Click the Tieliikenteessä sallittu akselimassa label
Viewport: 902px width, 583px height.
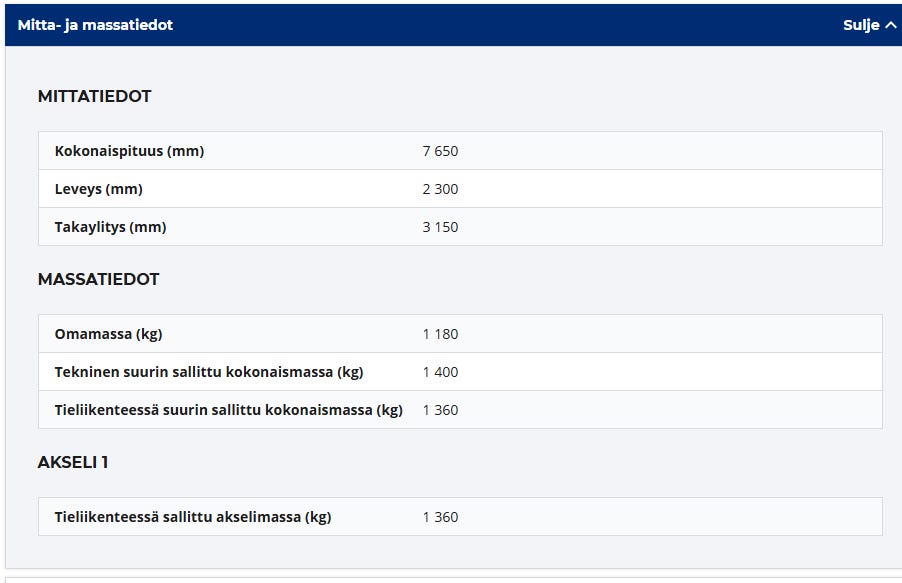(193, 517)
